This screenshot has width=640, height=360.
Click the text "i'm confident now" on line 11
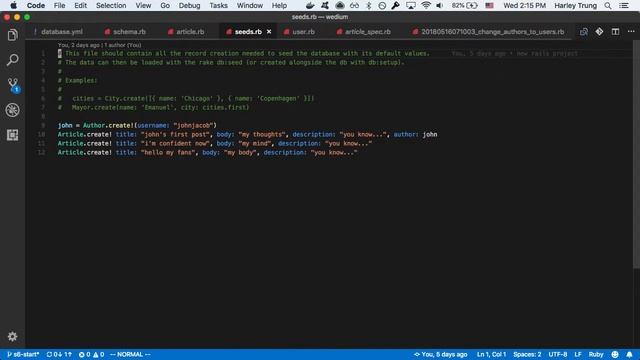tap(176, 143)
